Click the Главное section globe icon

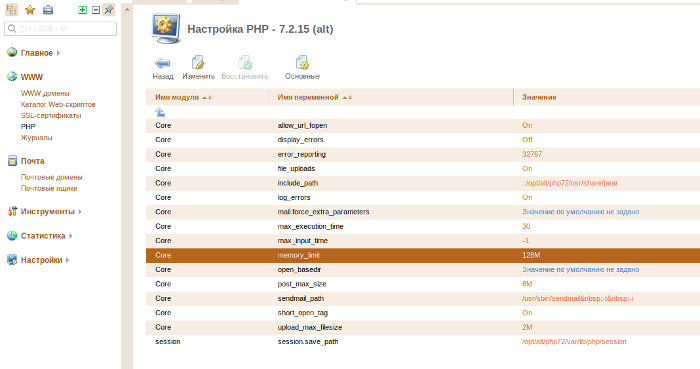[x=12, y=53]
